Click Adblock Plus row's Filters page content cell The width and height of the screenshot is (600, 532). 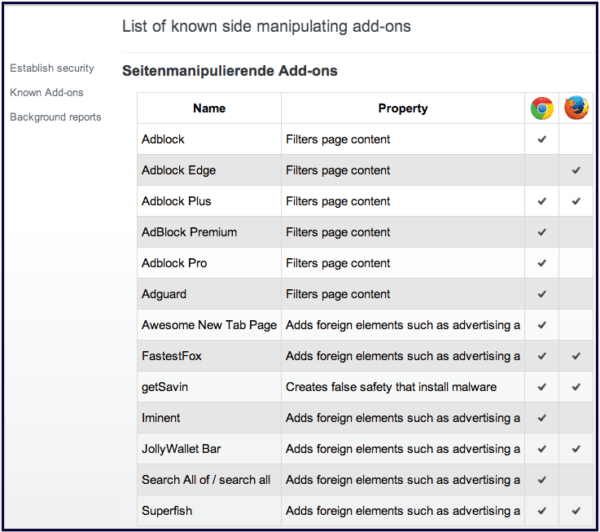403,201
